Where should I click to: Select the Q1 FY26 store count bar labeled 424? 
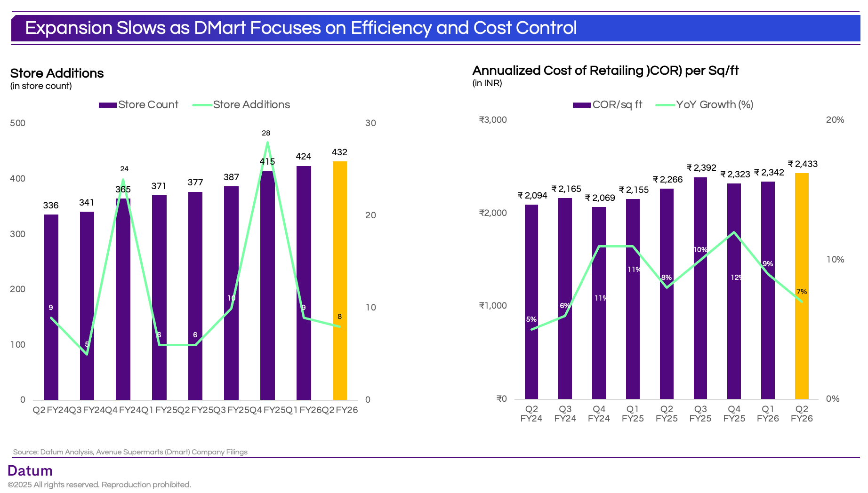click(x=304, y=282)
